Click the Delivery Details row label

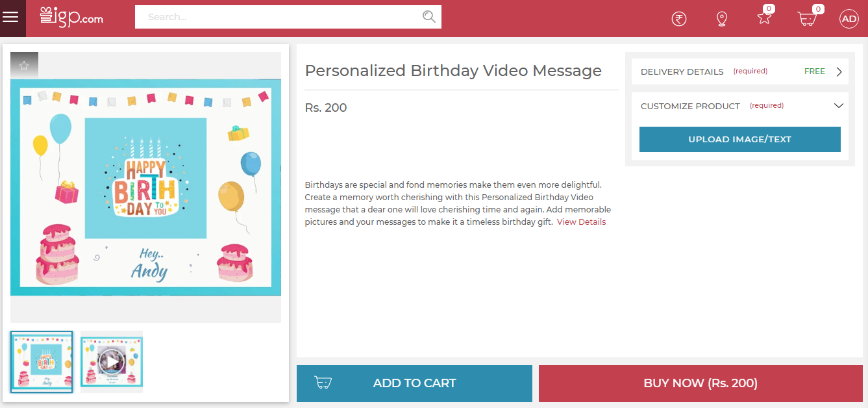[x=682, y=72]
